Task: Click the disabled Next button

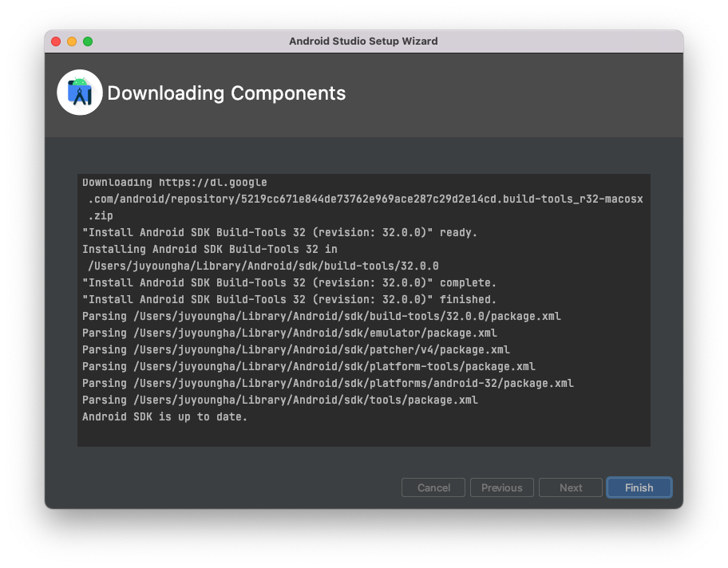Action: pyautogui.click(x=571, y=487)
